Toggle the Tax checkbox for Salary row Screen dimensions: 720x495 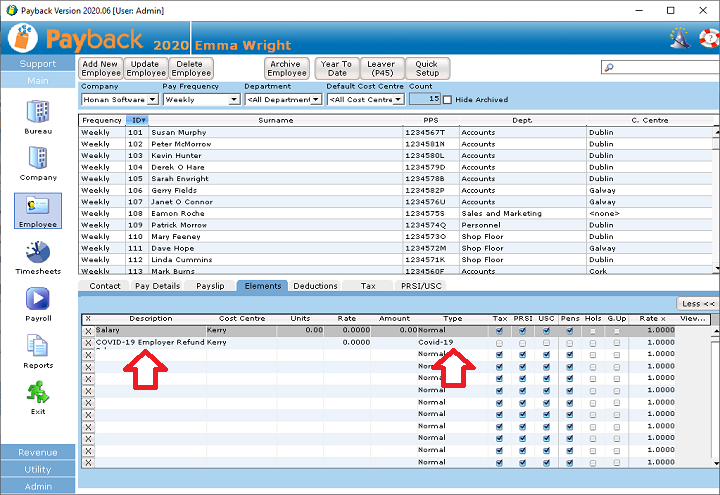point(499,330)
